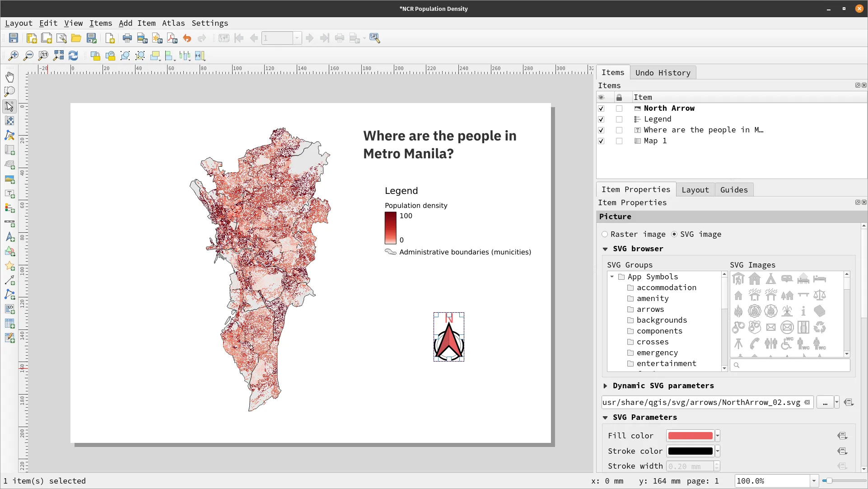The width and height of the screenshot is (868, 489).
Task: Select the arrows SVG group folder
Action: pyautogui.click(x=650, y=310)
